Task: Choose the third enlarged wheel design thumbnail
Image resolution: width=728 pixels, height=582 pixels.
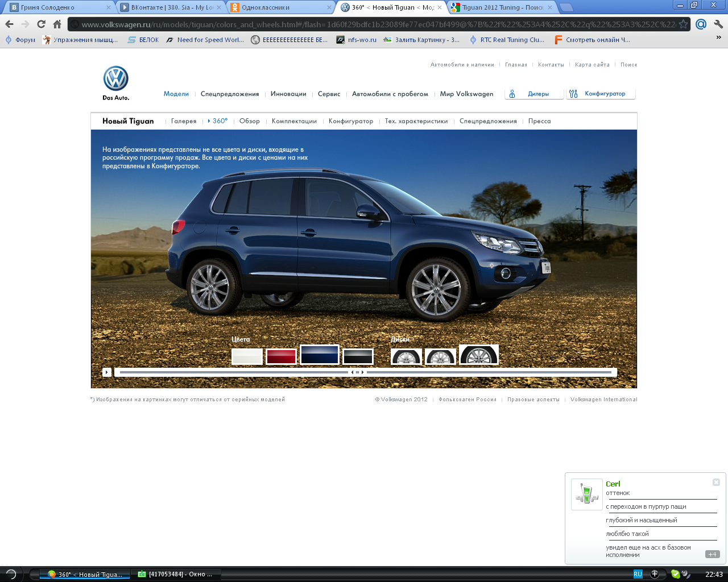Action: coord(479,355)
